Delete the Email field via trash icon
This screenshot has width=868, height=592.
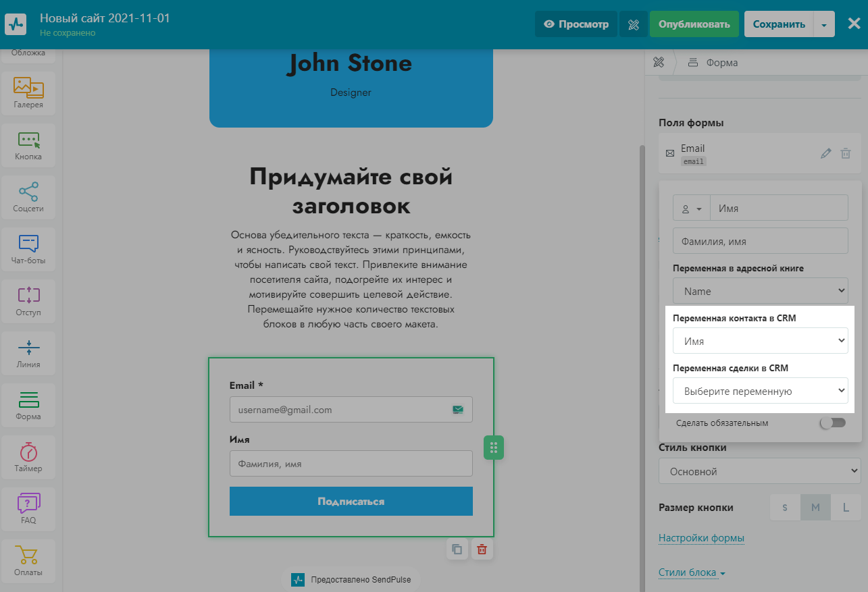[x=845, y=153]
